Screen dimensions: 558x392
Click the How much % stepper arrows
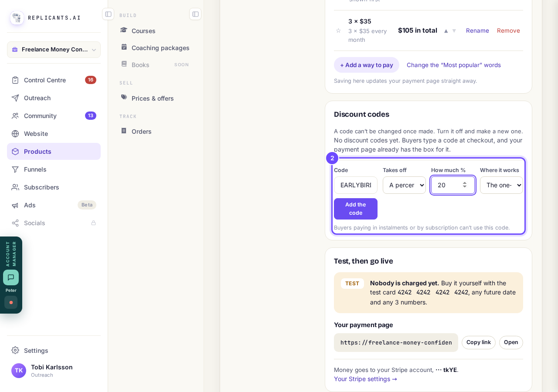pyautogui.click(x=465, y=185)
